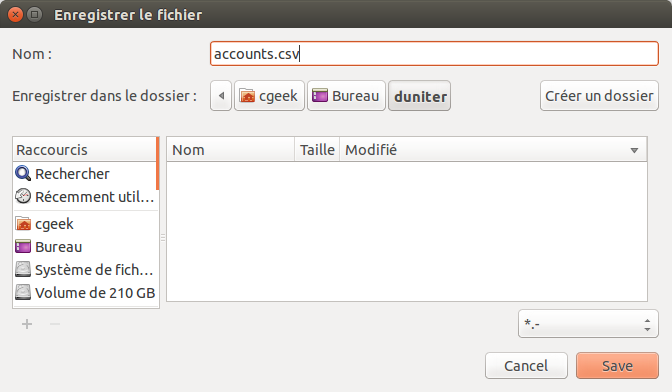Click the minus icon to remove bookmark
This screenshot has width=672, height=392.
(55, 324)
